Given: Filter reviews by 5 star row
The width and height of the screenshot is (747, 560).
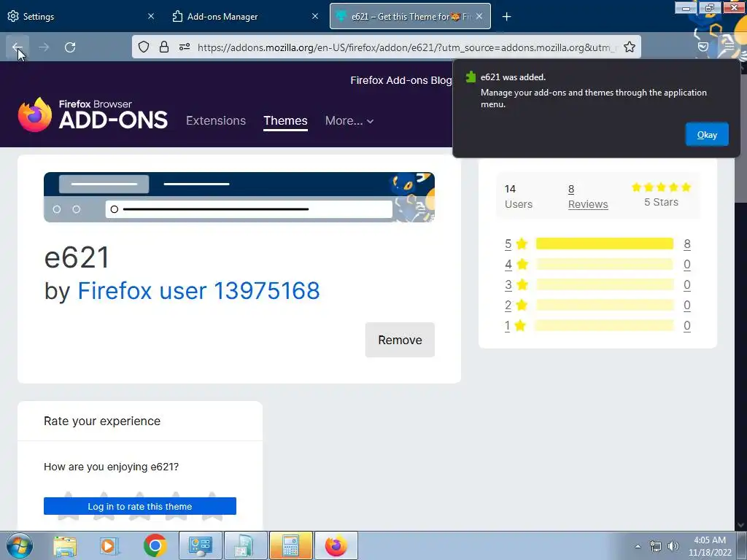Looking at the screenshot, I should point(597,244).
